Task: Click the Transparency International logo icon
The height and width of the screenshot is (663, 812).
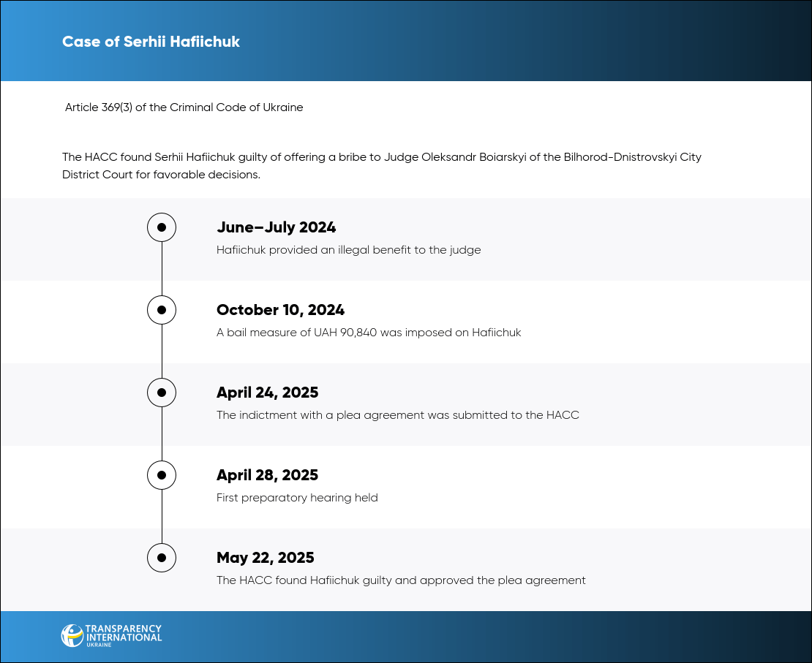Action: pos(72,635)
